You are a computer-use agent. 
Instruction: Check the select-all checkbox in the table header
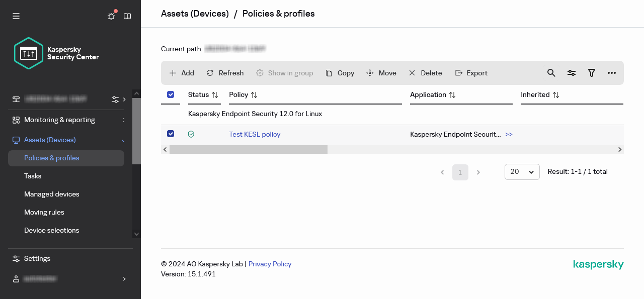point(171,94)
